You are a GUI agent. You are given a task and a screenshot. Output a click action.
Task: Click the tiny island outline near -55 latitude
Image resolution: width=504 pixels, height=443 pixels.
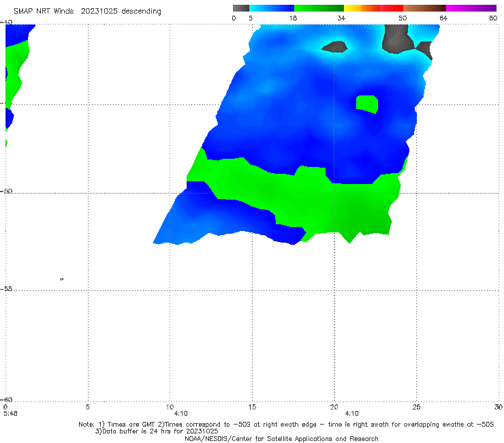tap(62, 279)
